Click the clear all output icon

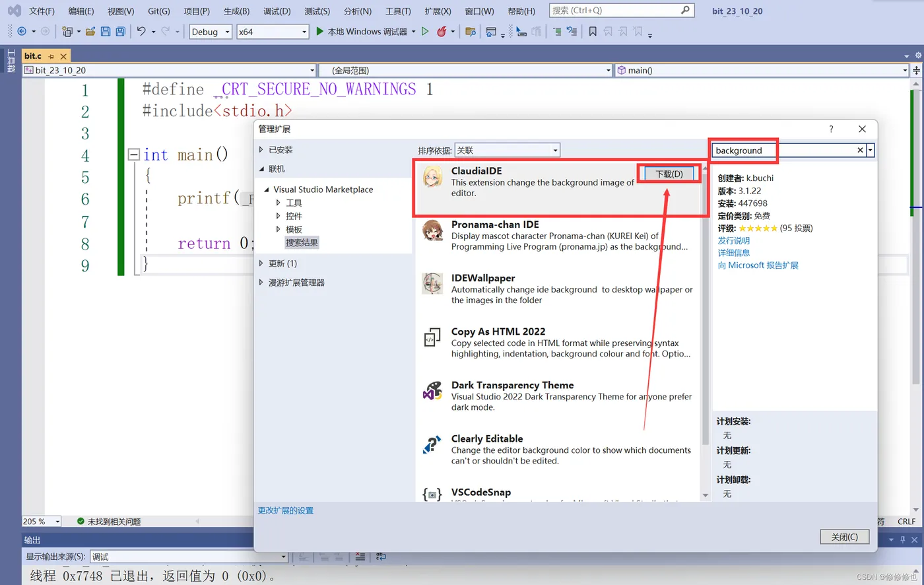pos(360,557)
